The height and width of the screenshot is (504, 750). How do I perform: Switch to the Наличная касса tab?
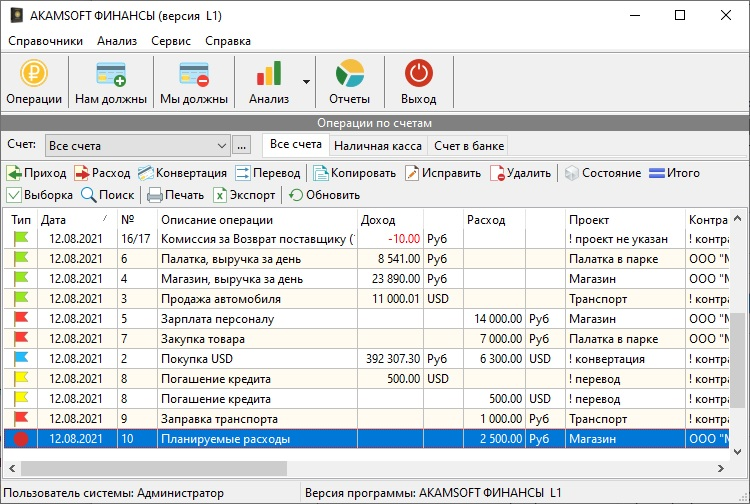pos(378,146)
